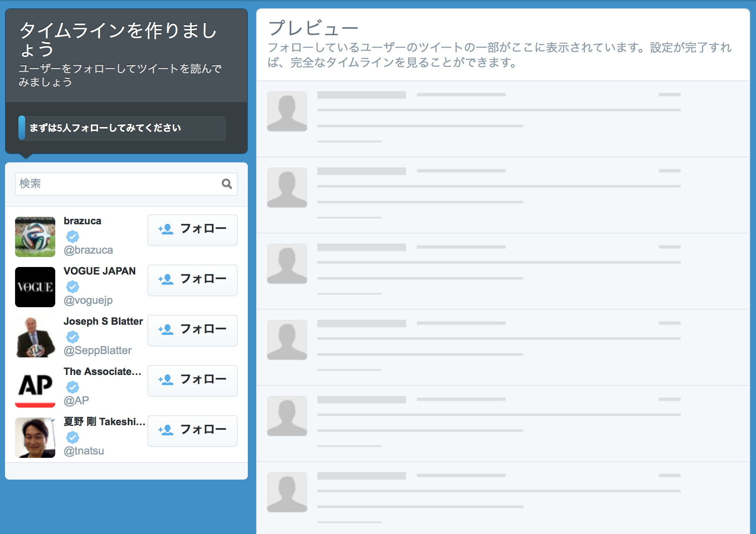Open the @voguejp handle link
The height and width of the screenshot is (534, 756).
88,300
